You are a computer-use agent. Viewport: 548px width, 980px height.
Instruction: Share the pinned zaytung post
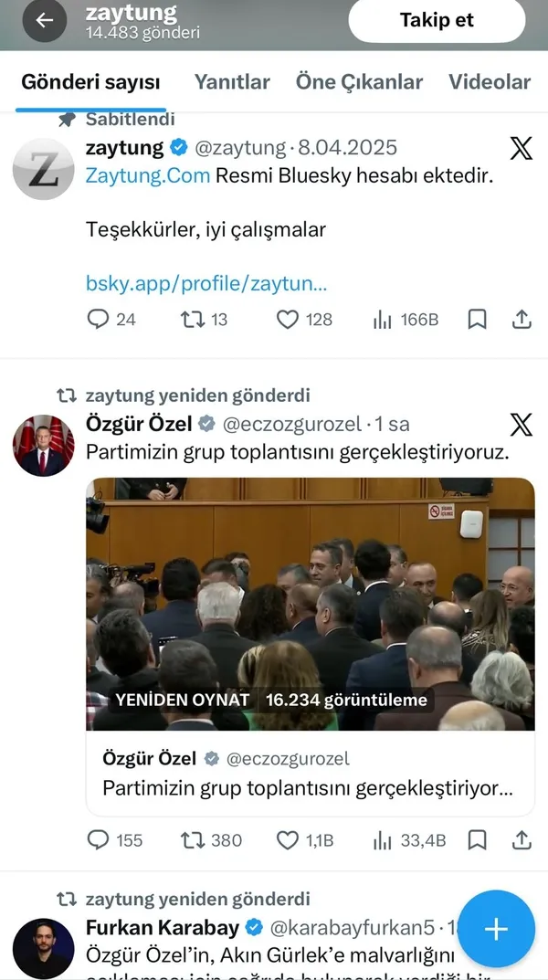(522, 319)
